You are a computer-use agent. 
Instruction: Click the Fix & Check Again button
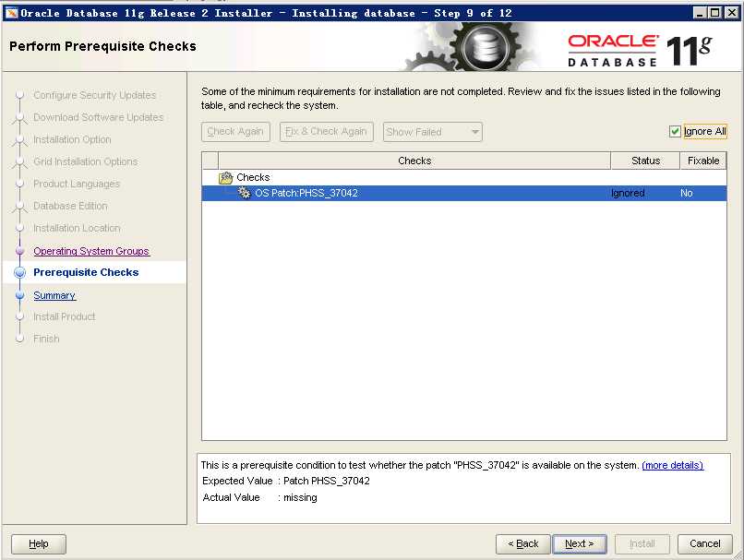[327, 132]
